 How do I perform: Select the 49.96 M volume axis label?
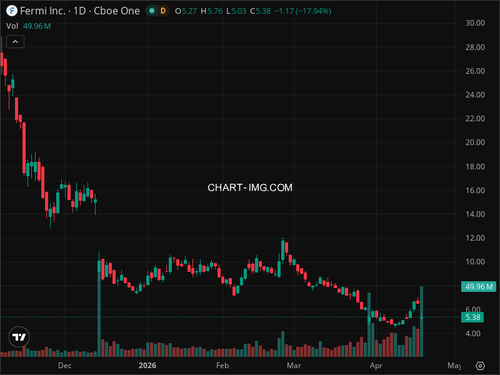478,287
